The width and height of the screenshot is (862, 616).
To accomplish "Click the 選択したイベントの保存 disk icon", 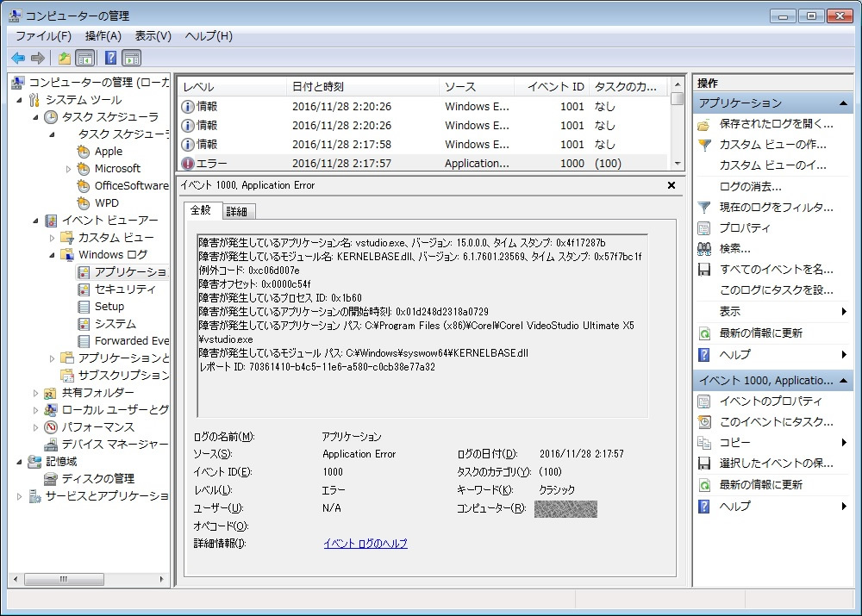I will (703, 464).
